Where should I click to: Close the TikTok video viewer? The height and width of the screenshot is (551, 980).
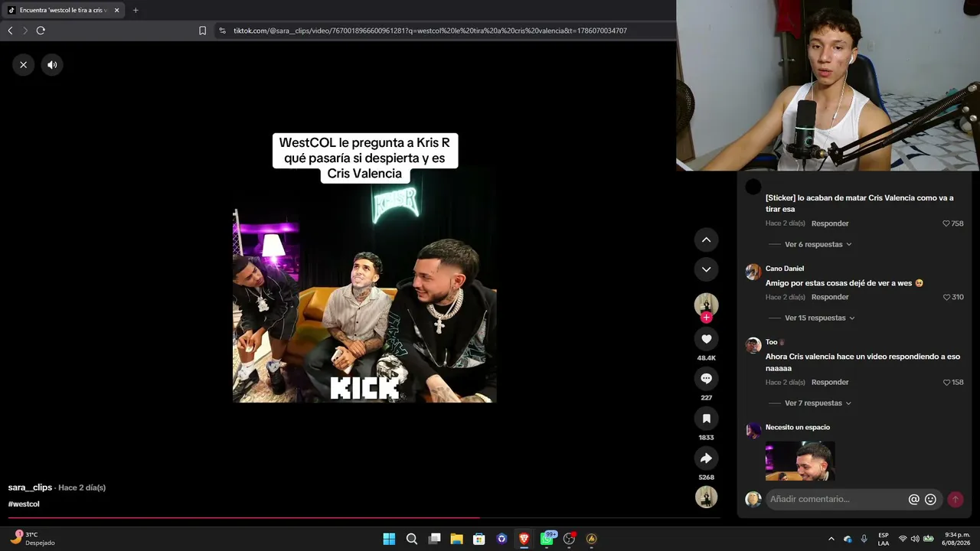[24, 65]
